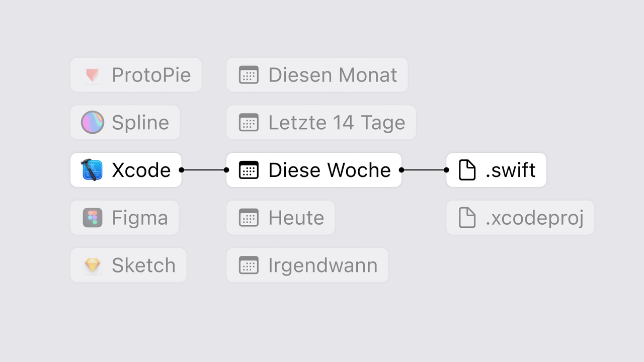Screen dimensions: 644x362
Task: Select the Irgendwann time filter
Action: pyautogui.click(x=307, y=265)
